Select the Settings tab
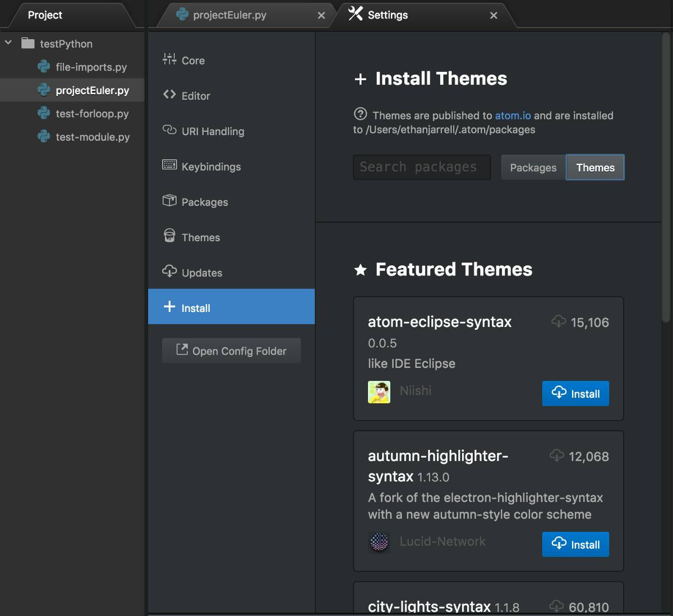 tap(387, 15)
